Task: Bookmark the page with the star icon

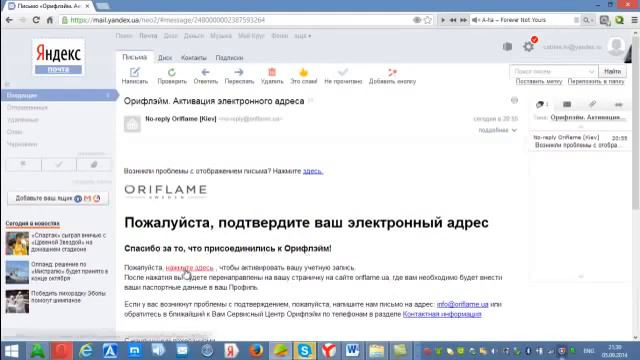Action: 427,20
